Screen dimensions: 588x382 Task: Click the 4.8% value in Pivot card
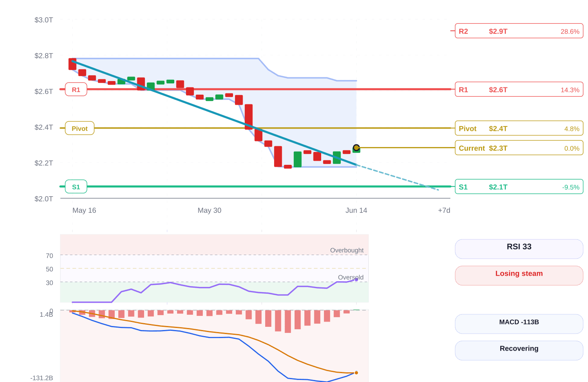[x=572, y=129]
